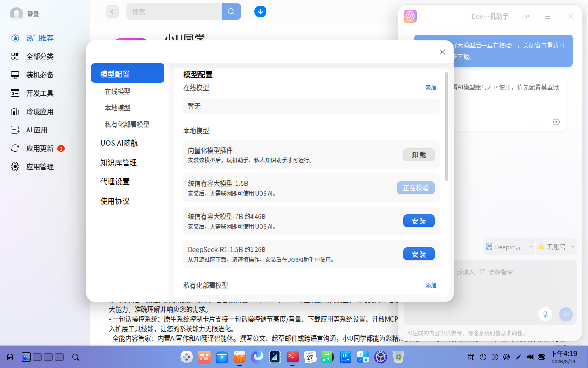Open the terminal icon in the dock
Screen dimensions: 588x368
click(292, 357)
